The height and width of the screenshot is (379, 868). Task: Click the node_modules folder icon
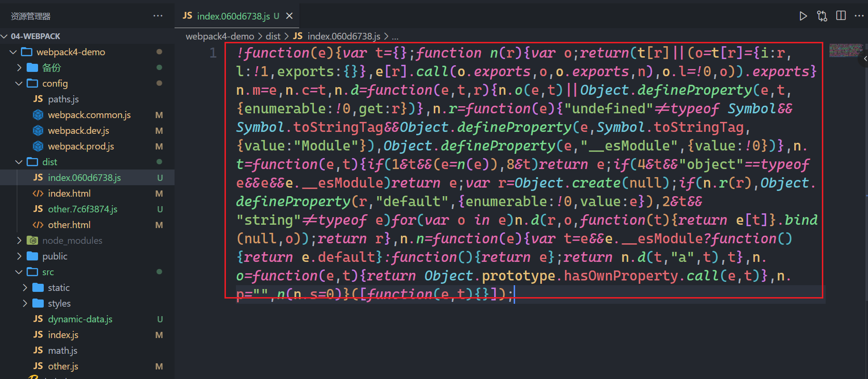coord(32,240)
